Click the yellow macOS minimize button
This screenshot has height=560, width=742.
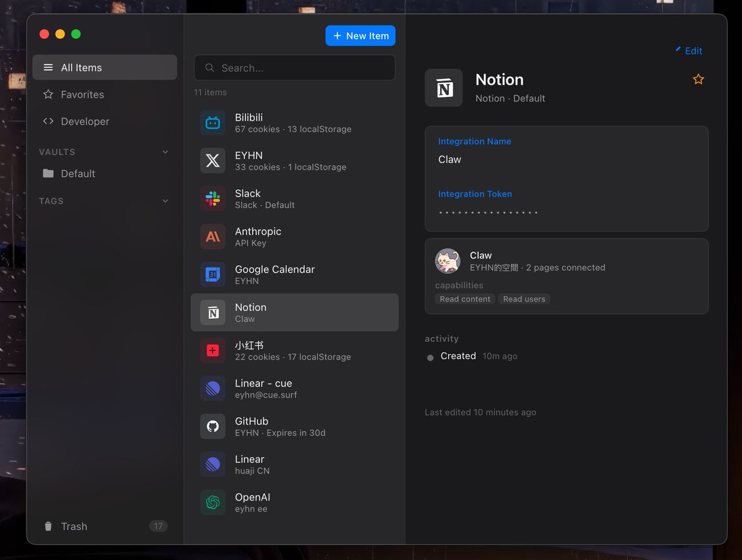coord(60,34)
